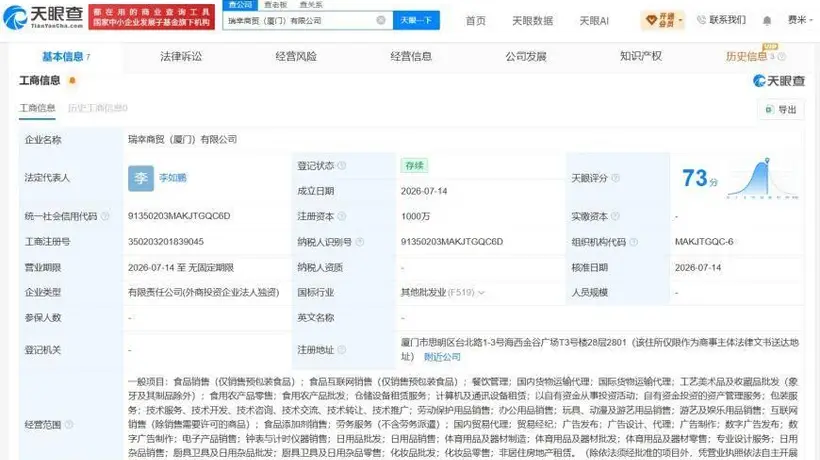Click credit code 91350203MAKJTGQC6D beside 统一社会信用代码
The image size is (820, 460).
pyautogui.click(x=179, y=216)
